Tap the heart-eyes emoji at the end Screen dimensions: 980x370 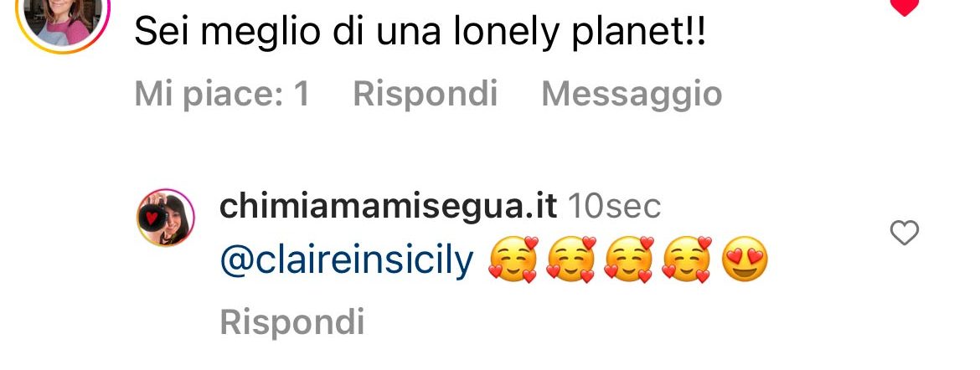click(x=744, y=260)
